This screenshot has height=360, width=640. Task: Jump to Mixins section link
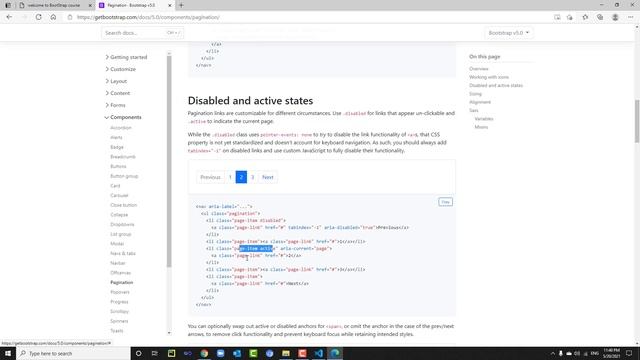pos(481,127)
